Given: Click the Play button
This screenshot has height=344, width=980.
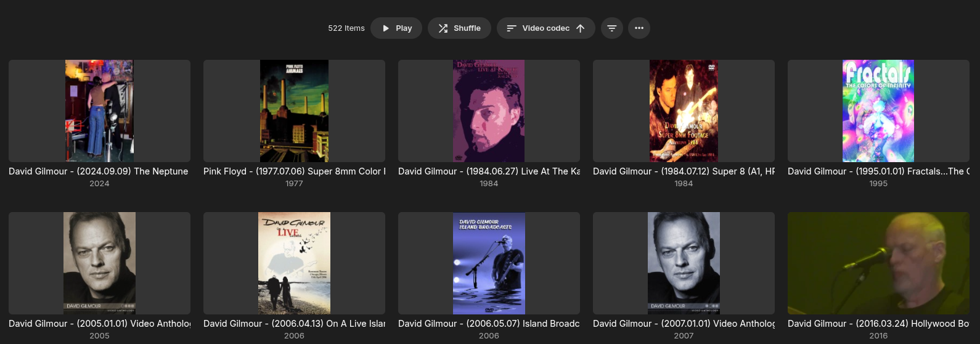Looking at the screenshot, I should click(396, 28).
